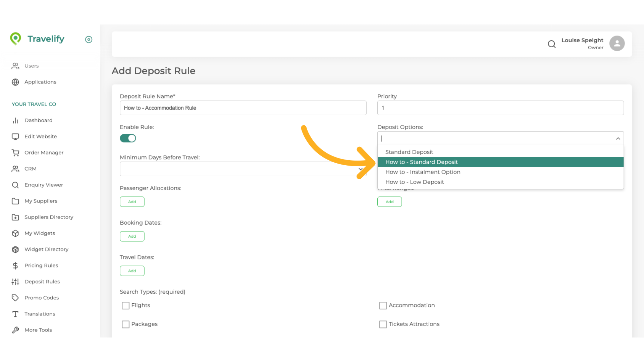Open the CRM section
This screenshot has width=644, height=362.
31,169
